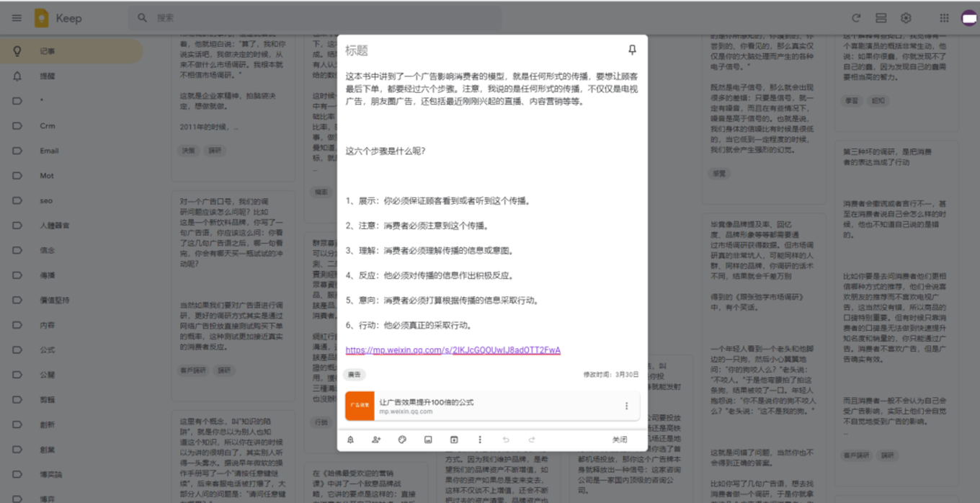Add an image to the note
980x503 pixels.
[428, 440]
